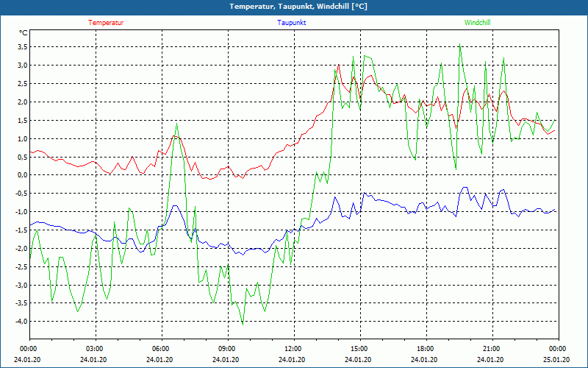The height and width of the screenshot is (368, 588).
Task: Click the -1,0 y-axis value
Action: pos(21,212)
